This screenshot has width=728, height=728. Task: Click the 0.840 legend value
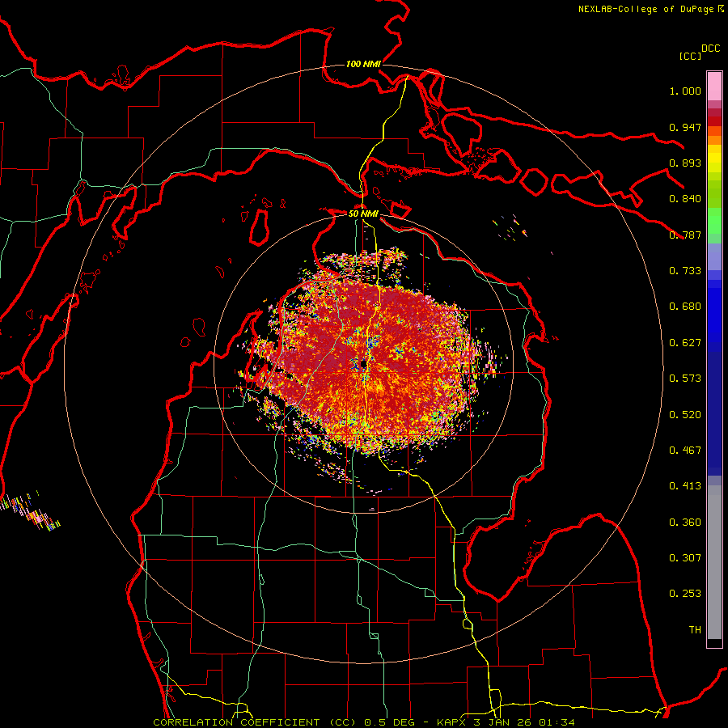click(x=685, y=199)
